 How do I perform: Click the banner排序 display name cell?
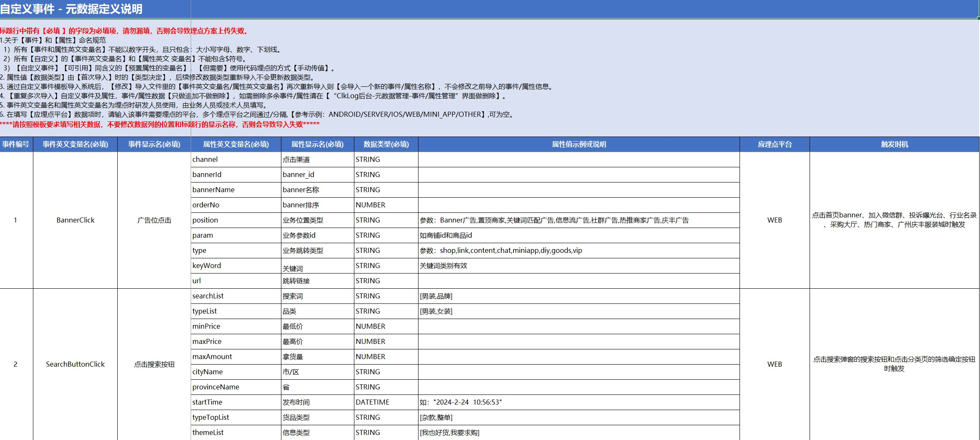(x=317, y=205)
